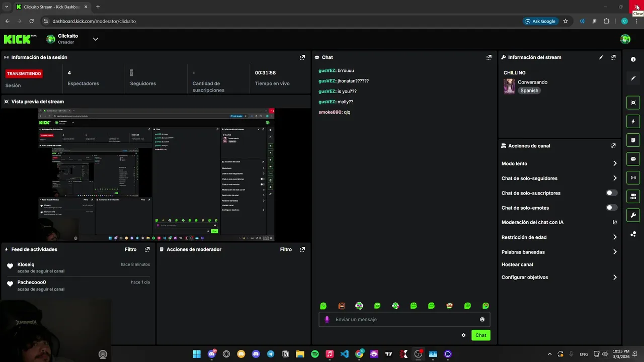
Task: Pop out the Información del stream panel
Action: click(613, 57)
